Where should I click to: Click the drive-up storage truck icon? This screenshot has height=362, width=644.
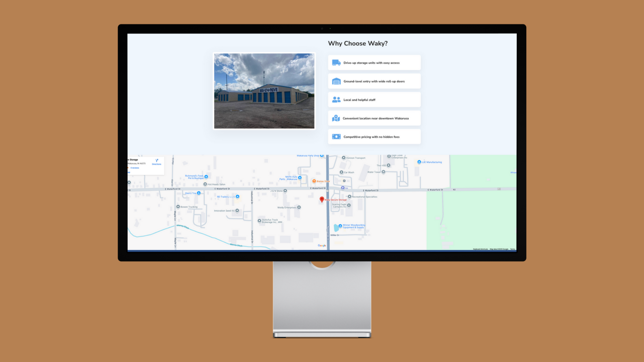click(x=336, y=63)
